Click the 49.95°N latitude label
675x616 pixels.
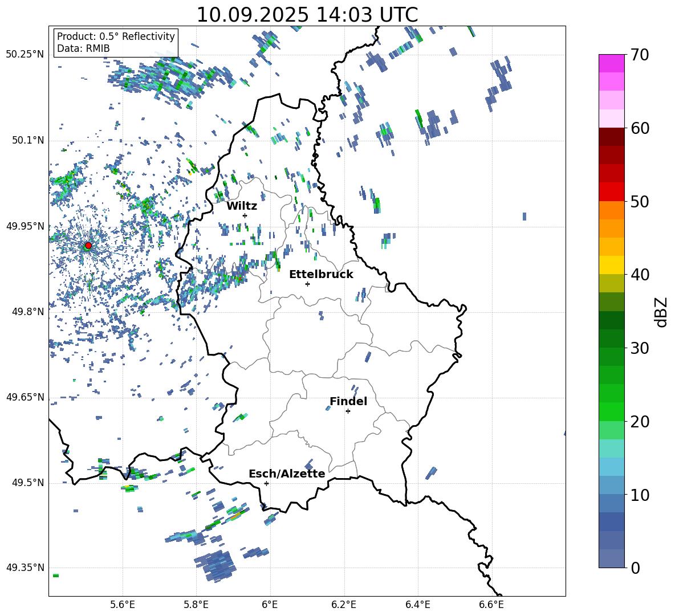[25, 226]
